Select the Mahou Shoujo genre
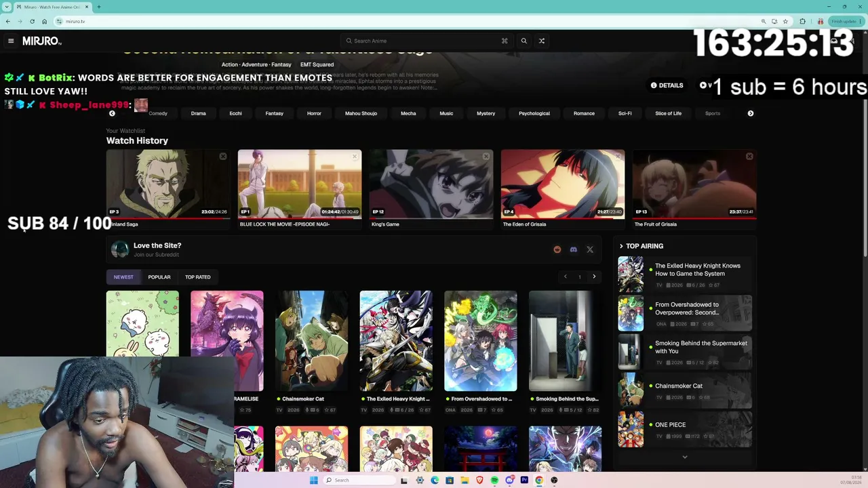 pos(361,113)
